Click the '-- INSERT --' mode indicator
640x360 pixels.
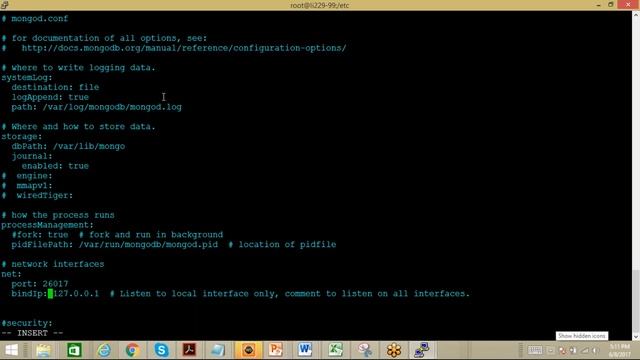click(32, 333)
